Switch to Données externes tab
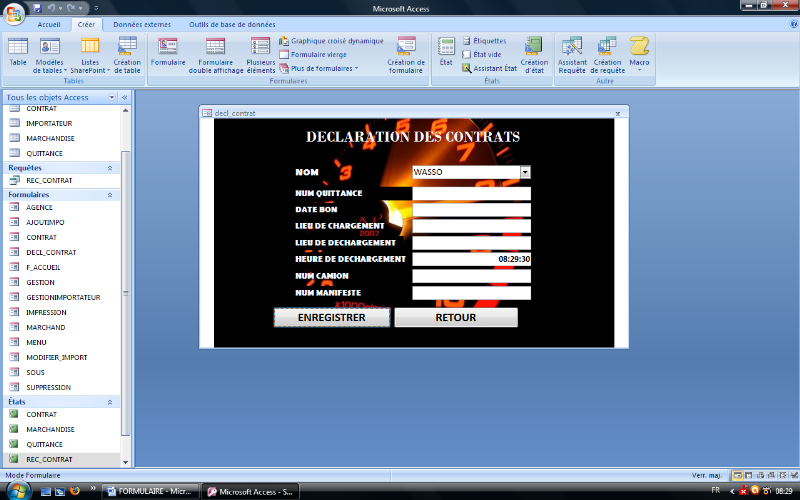The width and height of the screenshot is (800, 500). (142, 24)
